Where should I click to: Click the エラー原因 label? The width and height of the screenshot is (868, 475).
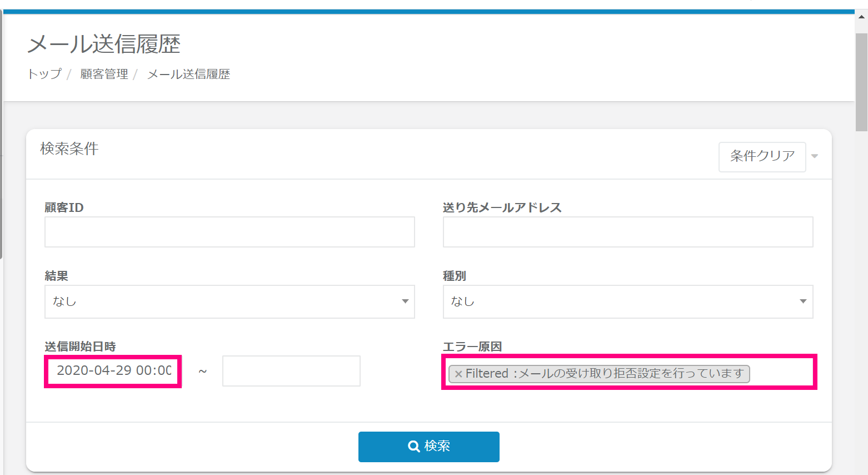click(x=472, y=347)
